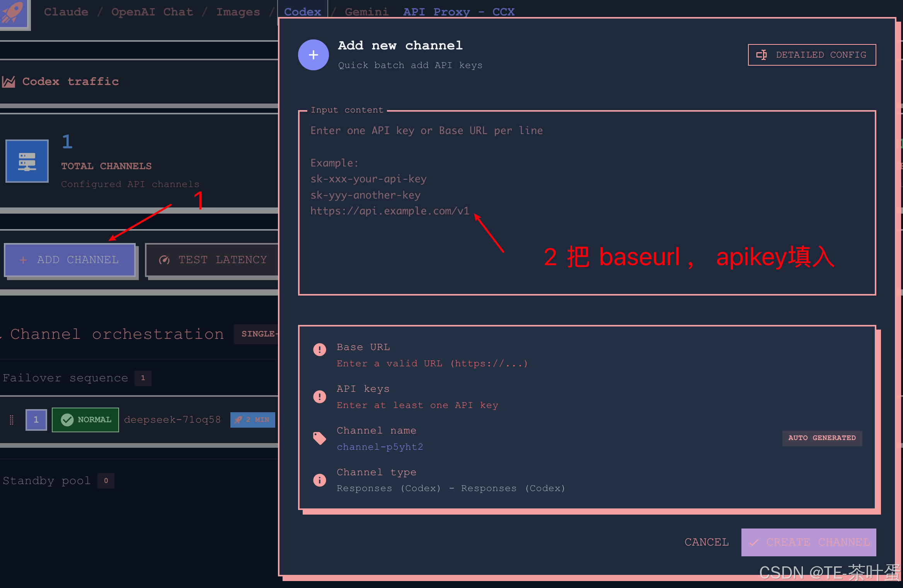The image size is (903, 588).
Task: Click Failover sequence count badge
Action: [x=143, y=378]
